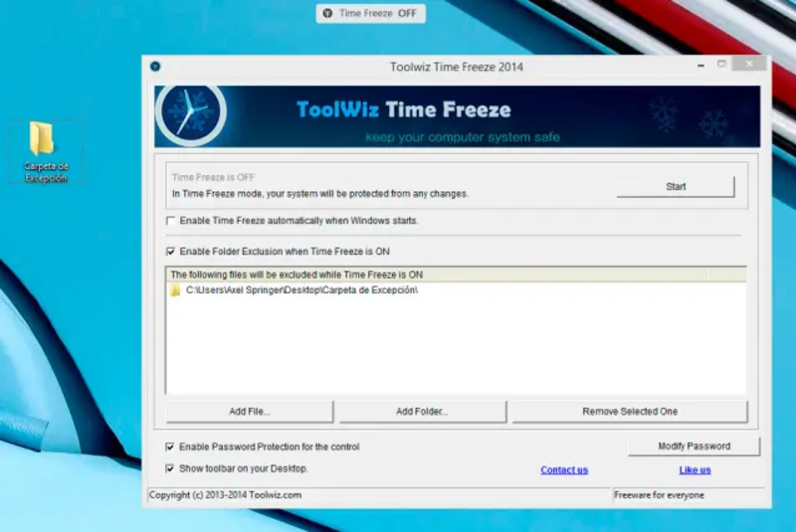Click the Copyright Toolwiz.com status text
Viewport: 796px width, 532px height.
[225, 495]
